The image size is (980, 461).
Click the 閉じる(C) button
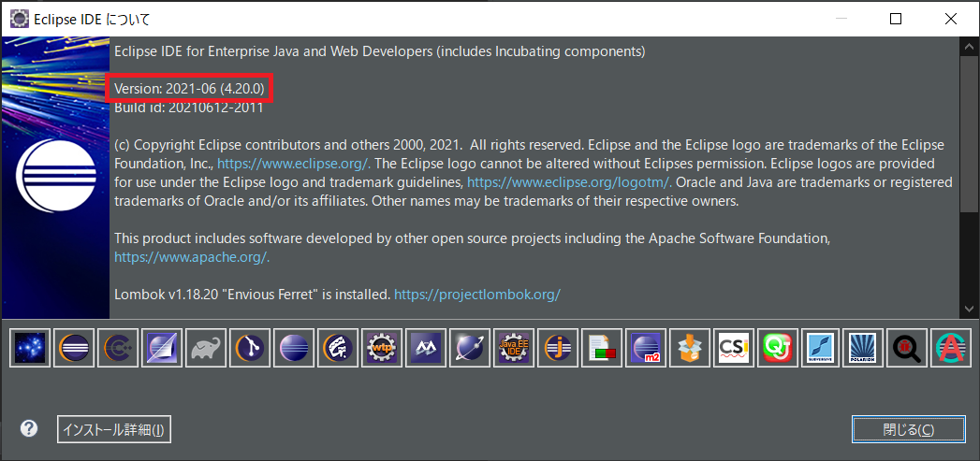point(908,429)
